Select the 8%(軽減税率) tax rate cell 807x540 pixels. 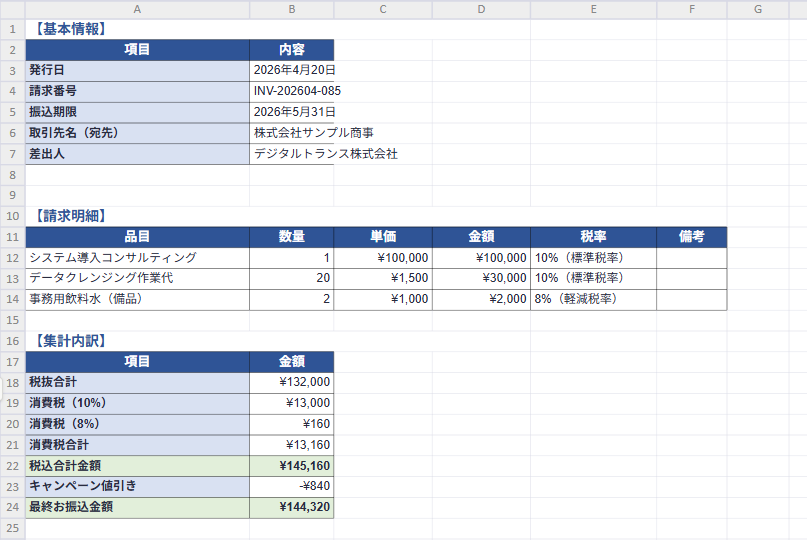pyautogui.click(x=593, y=299)
